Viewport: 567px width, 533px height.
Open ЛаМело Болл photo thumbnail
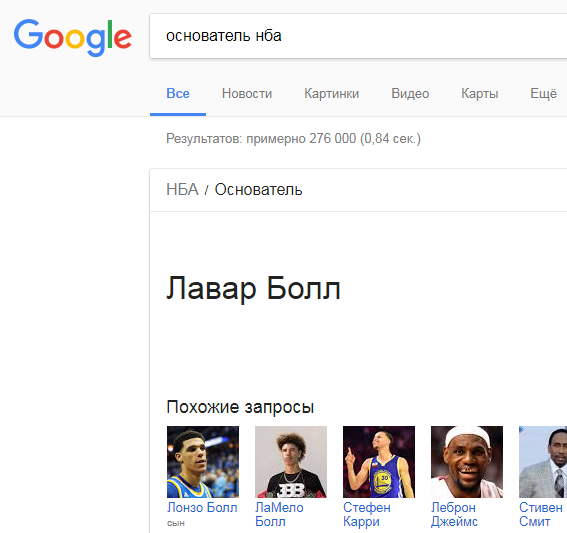(x=291, y=462)
